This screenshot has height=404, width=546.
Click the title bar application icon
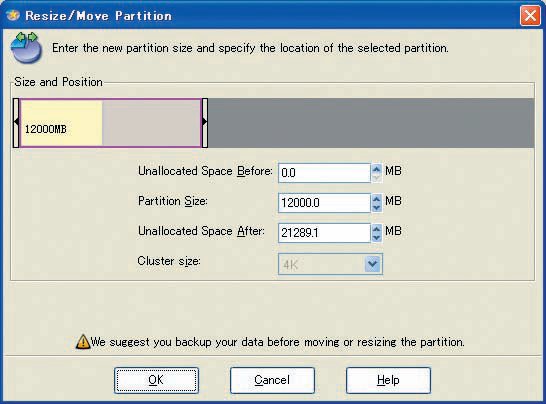13,15
